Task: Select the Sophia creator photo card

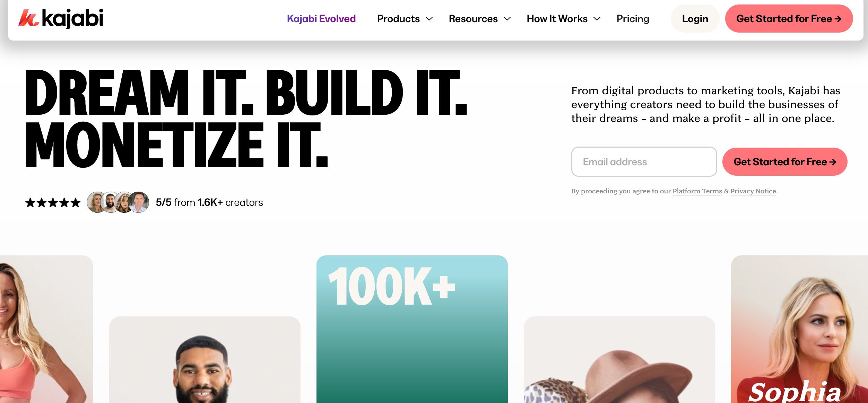Action: [799, 329]
